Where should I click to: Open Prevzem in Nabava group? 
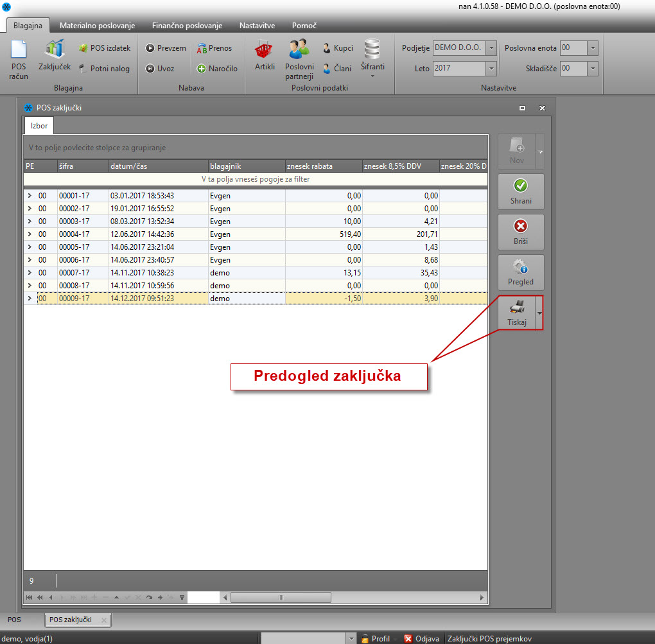166,48
